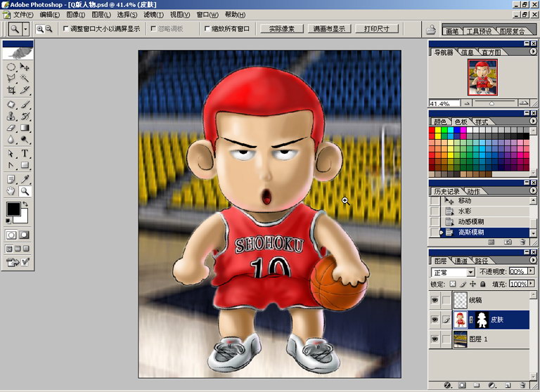Viewport: 540px width, 392px height.
Task: Select the Magic Wand tool
Action: tap(25, 78)
